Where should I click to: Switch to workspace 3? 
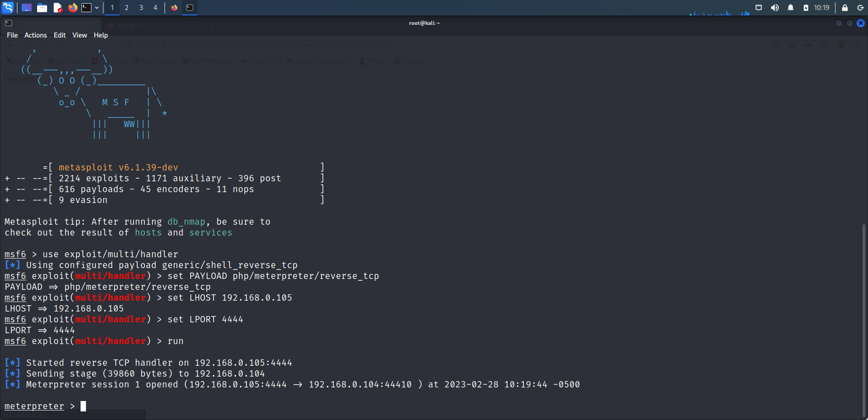141,8
